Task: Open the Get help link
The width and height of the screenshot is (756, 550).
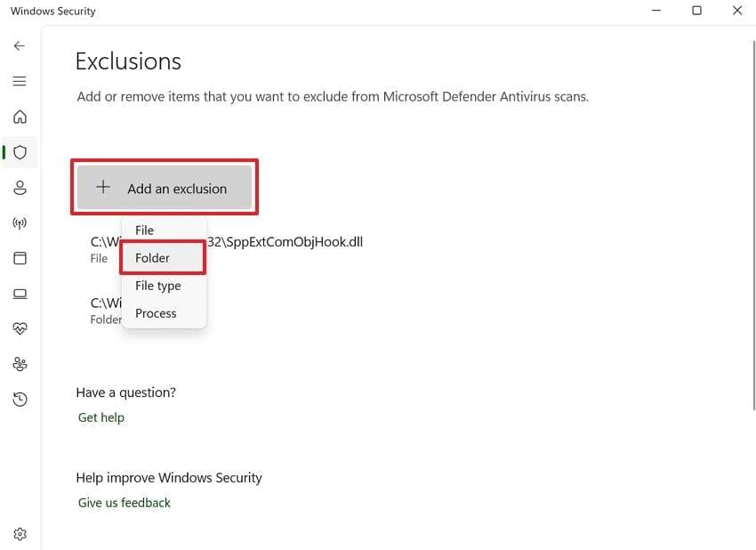Action: (x=101, y=417)
